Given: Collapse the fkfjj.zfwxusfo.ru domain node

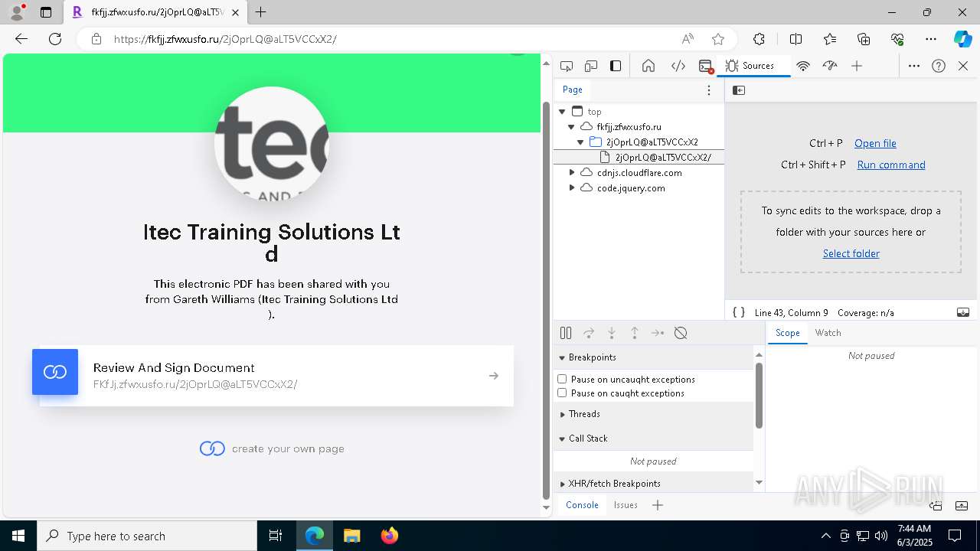Looking at the screenshot, I should tap(571, 127).
